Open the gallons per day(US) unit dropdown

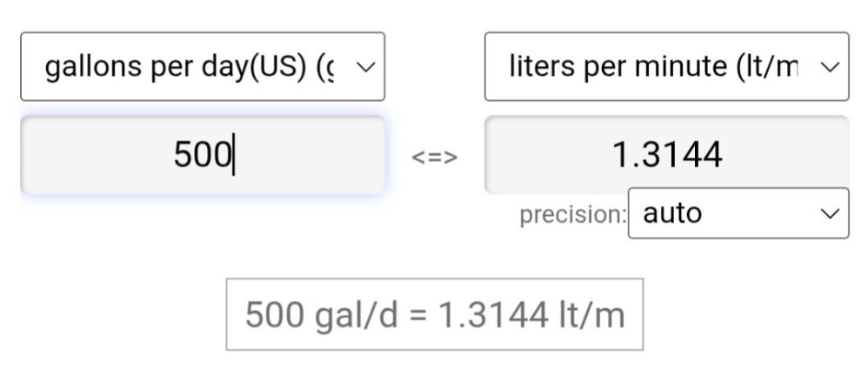[x=202, y=67]
